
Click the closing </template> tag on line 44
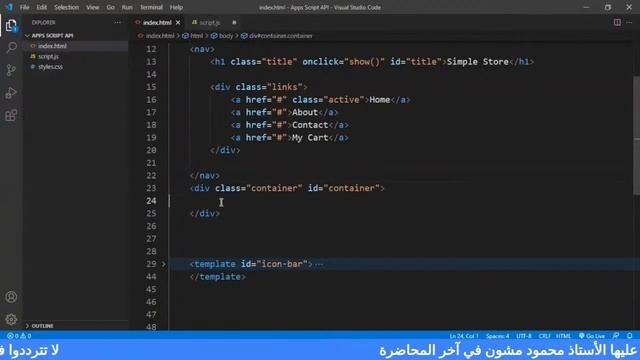(x=218, y=277)
